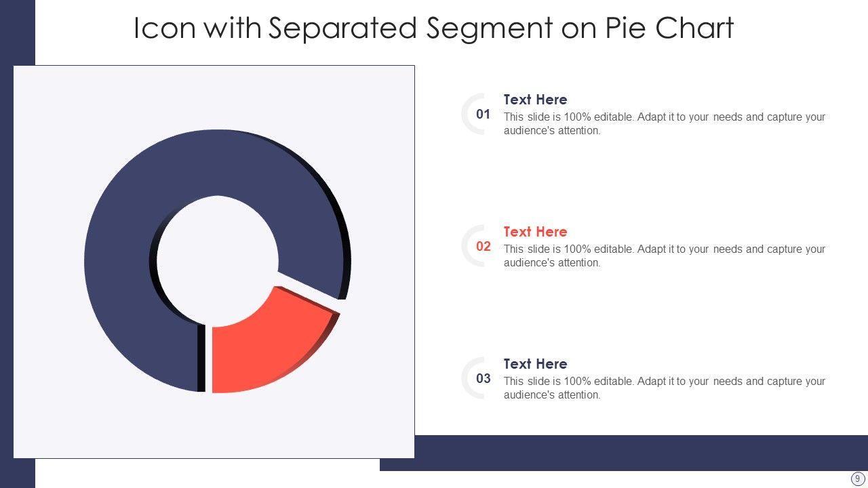Select the description paragraph next to 03
This screenshot has height=488, width=868.
click(664, 388)
